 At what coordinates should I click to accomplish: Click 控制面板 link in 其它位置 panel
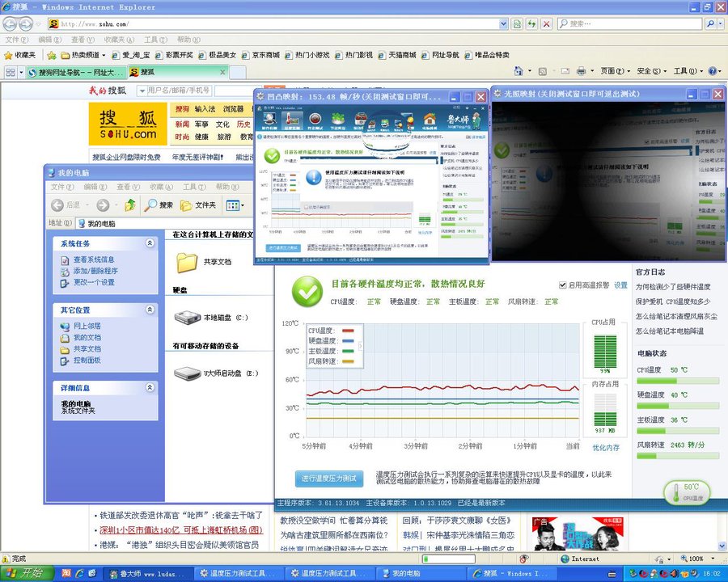point(87,360)
